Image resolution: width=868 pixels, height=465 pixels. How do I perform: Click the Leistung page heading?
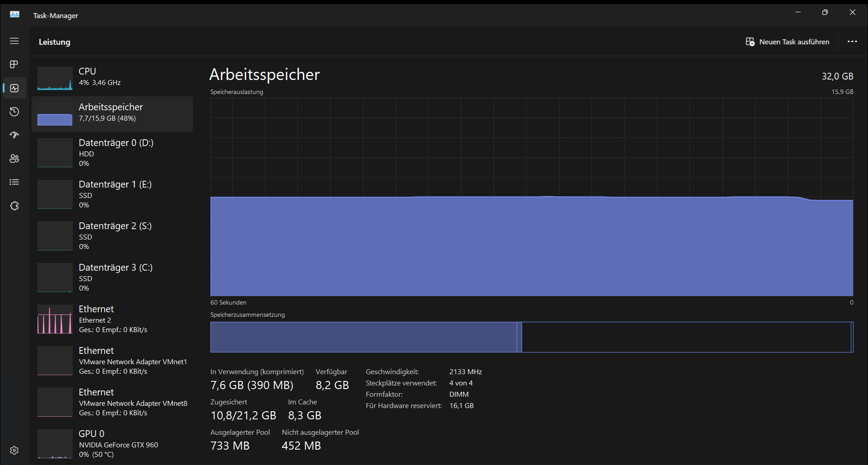55,42
